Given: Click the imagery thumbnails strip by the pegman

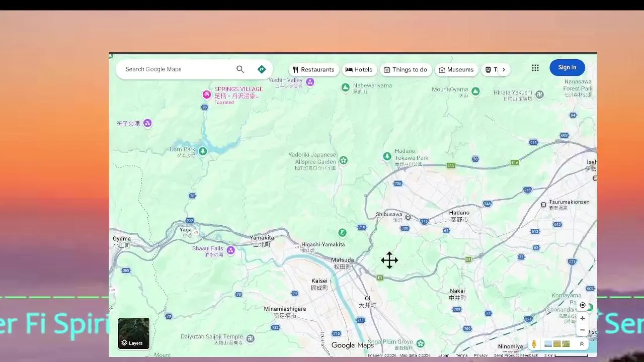Looking at the screenshot, I should point(557,344).
